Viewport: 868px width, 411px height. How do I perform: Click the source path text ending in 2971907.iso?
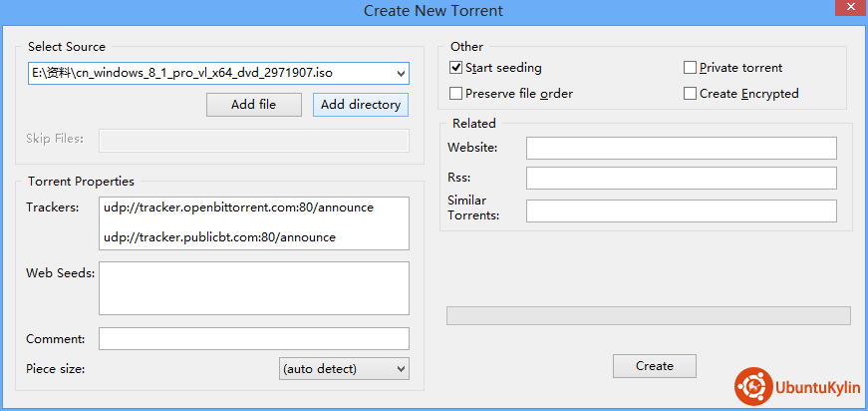[182, 73]
